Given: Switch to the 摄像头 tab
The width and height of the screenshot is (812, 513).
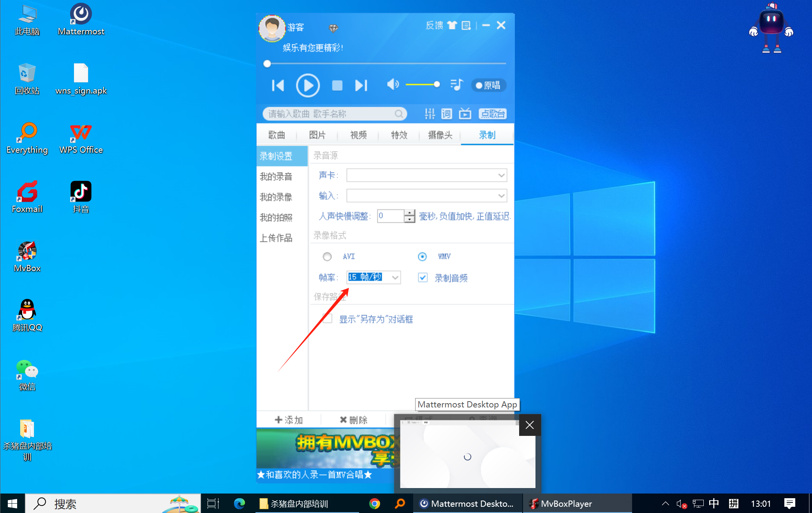Looking at the screenshot, I should point(440,135).
